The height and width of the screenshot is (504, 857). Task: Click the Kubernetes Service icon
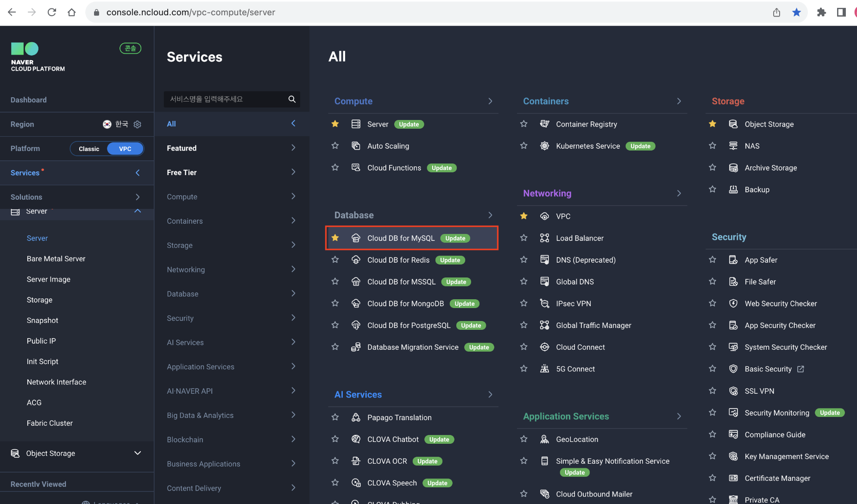coord(545,146)
